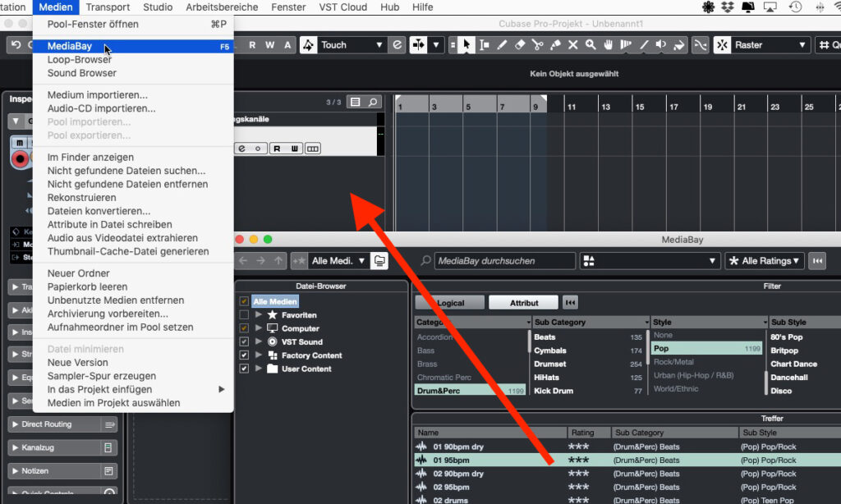The image size is (841, 504).
Task: Click the MediaBay durchsuchen search field
Action: coord(504,261)
